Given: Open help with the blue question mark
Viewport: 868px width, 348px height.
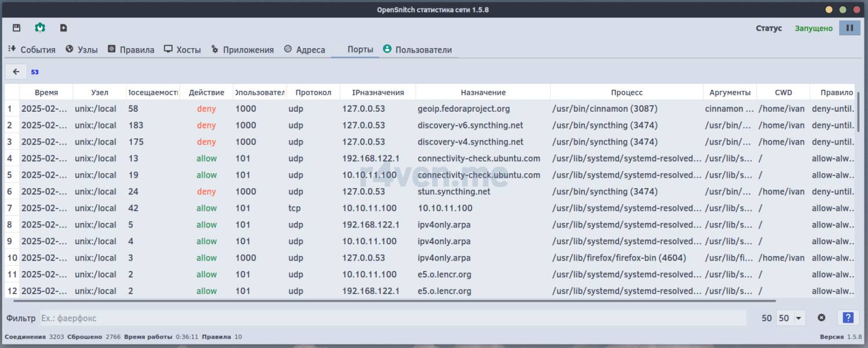Looking at the screenshot, I should pyautogui.click(x=848, y=318).
